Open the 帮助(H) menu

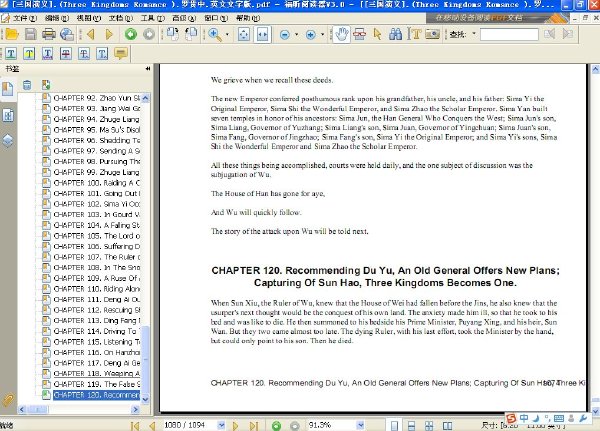[248, 18]
